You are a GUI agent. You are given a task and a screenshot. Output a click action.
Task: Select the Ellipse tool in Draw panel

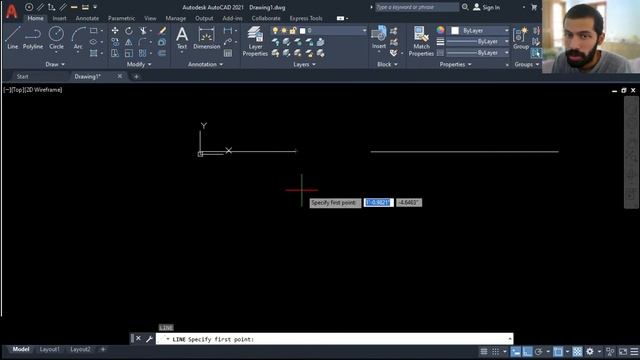pyautogui.click(x=93, y=42)
